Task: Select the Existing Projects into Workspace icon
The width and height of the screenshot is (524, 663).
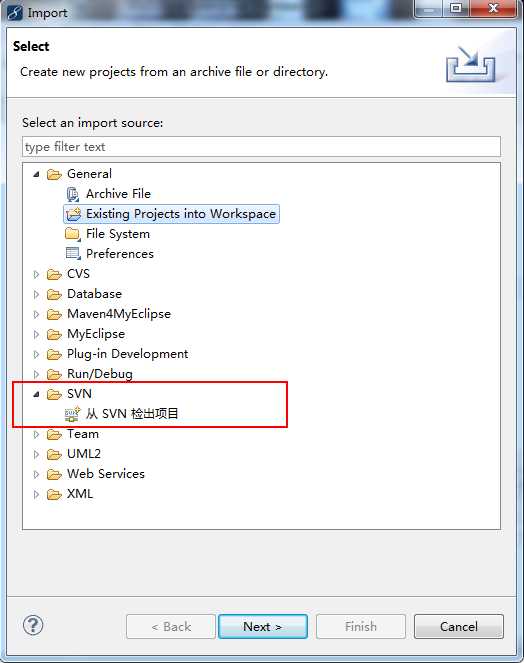Action: tap(73, 214)
